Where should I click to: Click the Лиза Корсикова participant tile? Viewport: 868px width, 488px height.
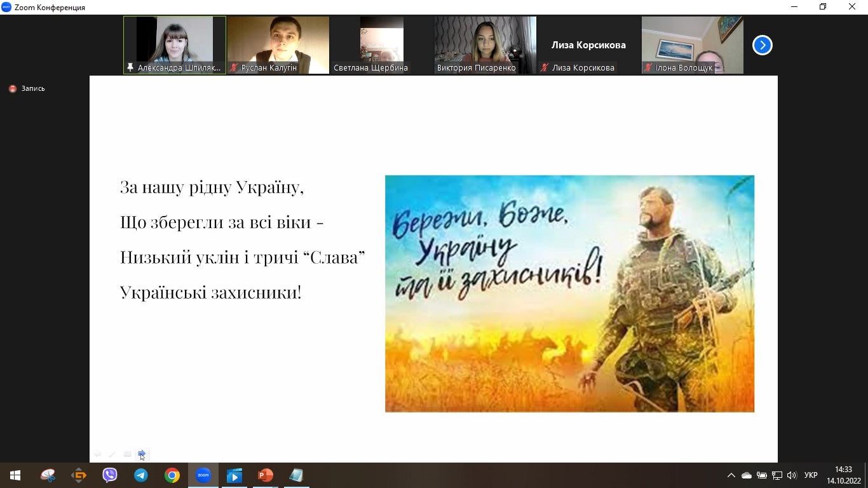tap(588, 45)
